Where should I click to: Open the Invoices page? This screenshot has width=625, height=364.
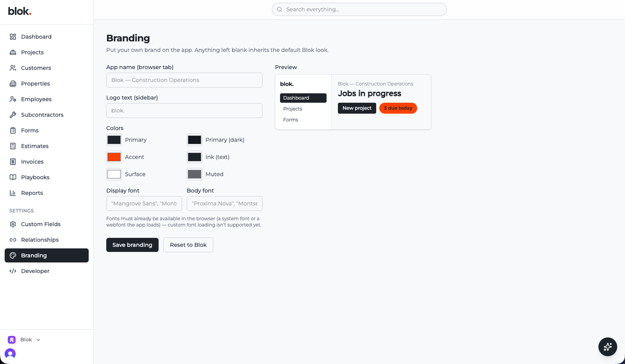[x=46, y=161]
